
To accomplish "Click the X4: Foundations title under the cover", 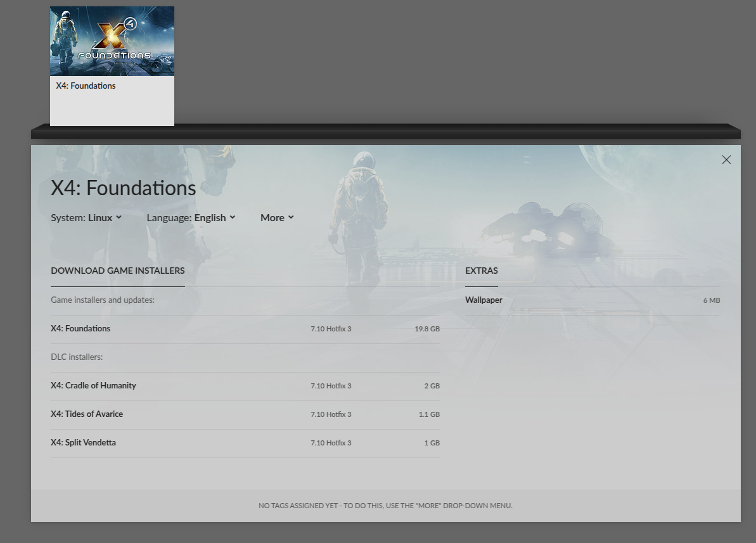I will [86, 86].
